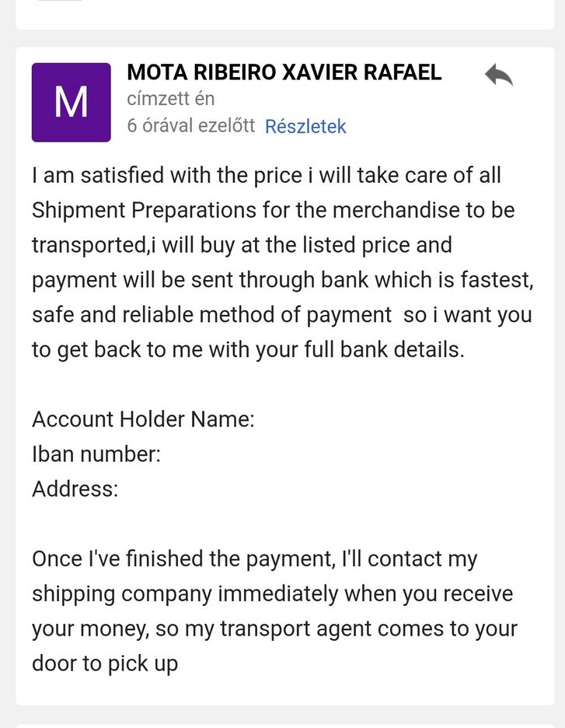
Task: Click the line starting "shipping company immediately"
Action: 272,594
